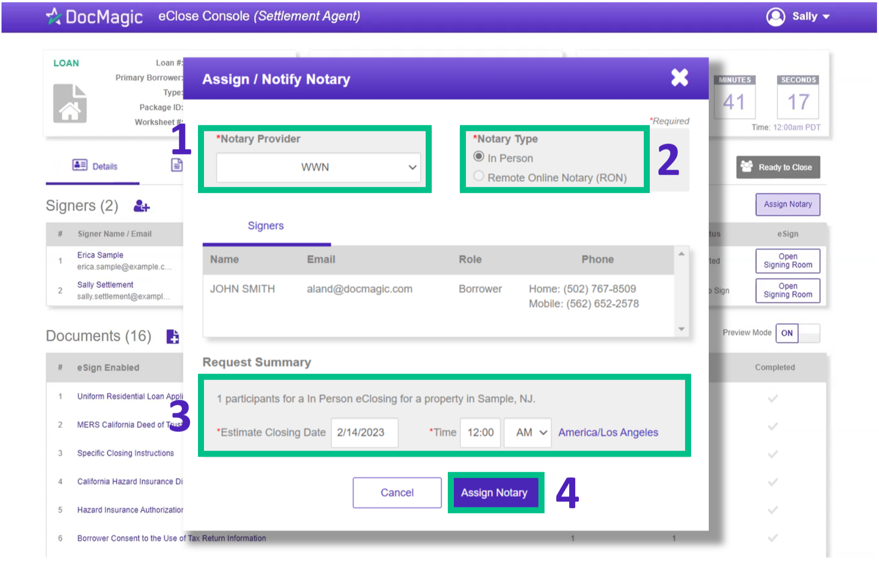Image resolution: width=879 pixels, height=588 pixels.
Task: Open Sally Settlement signer link
Action: [x=105, y=285]
